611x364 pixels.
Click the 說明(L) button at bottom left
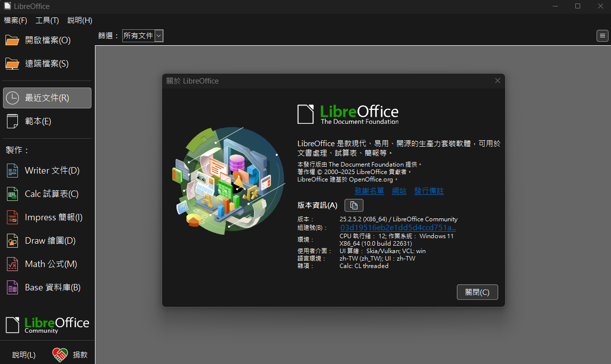(24, 355)
